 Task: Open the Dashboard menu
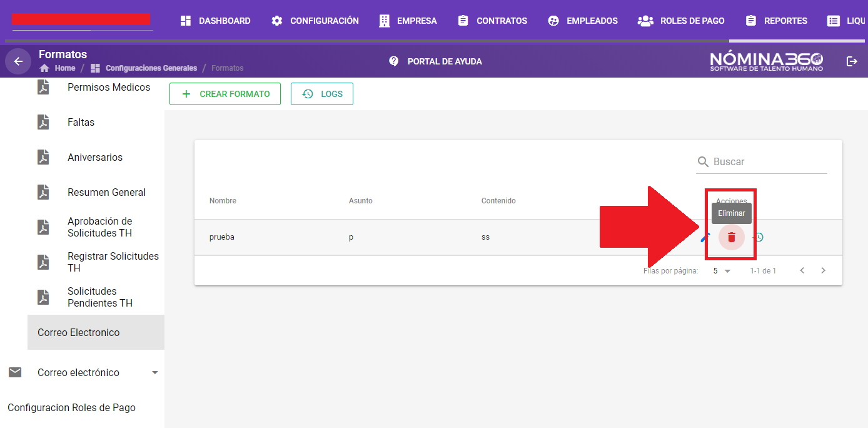(215, 21)
